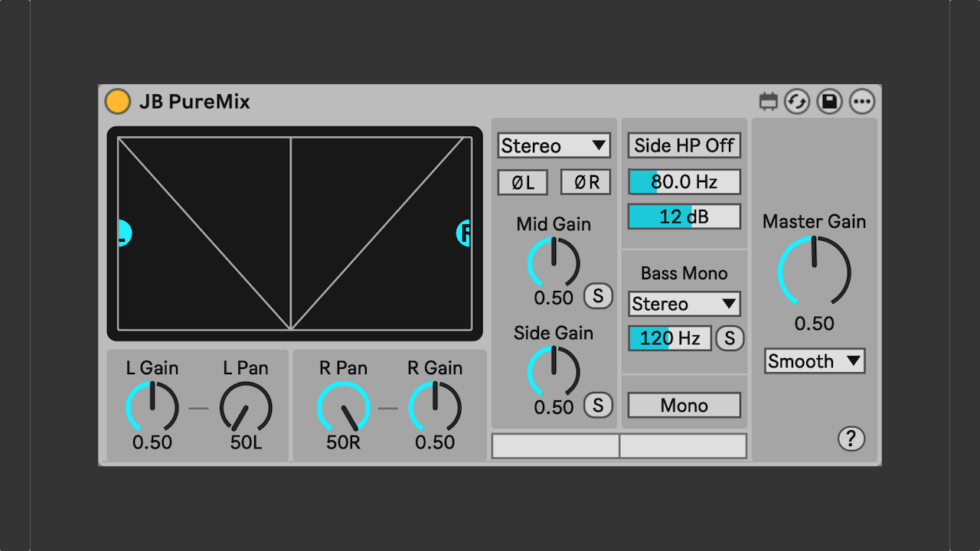Click the L Pan knob
The image size is (980, 551).
246,407
